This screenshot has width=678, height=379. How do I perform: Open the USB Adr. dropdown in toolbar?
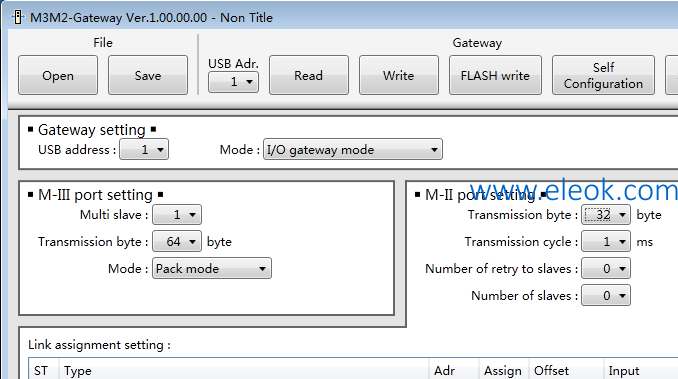(x=233, y=82)
